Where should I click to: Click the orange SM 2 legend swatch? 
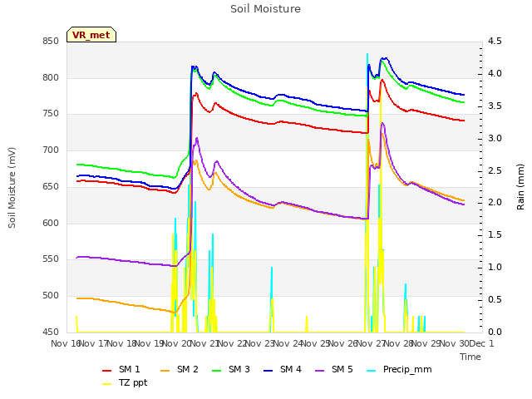pos(165,371)
